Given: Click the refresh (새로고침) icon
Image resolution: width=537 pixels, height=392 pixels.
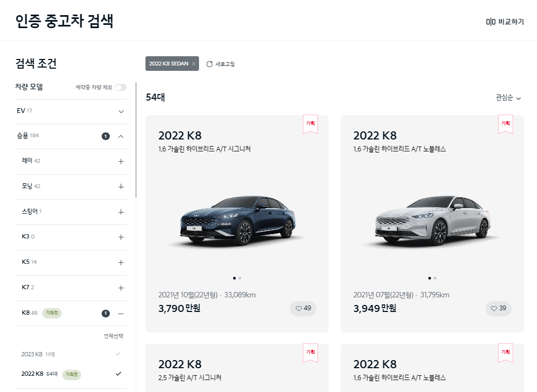Looking at the screenshot, I should coord(209,64).
